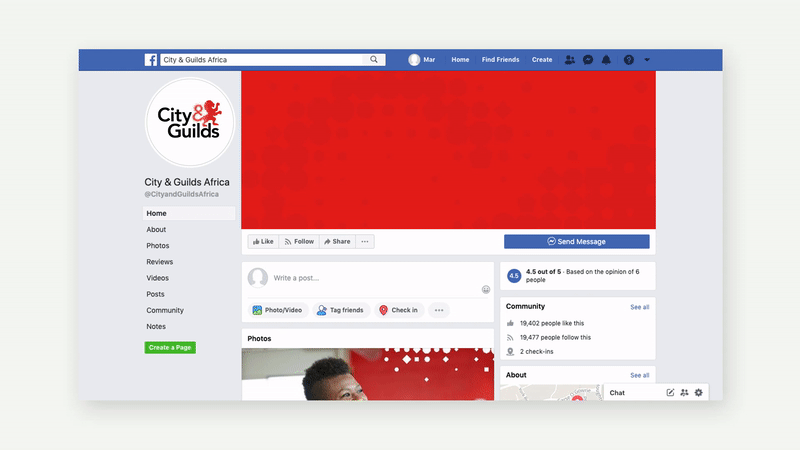Click See all in About section

point(640,376)
